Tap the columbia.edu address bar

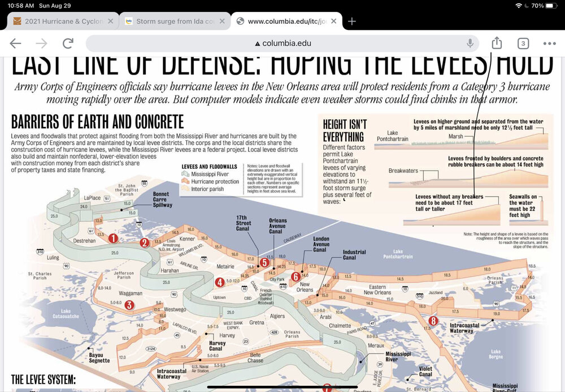pyautogui.click(x=282, y=43)
